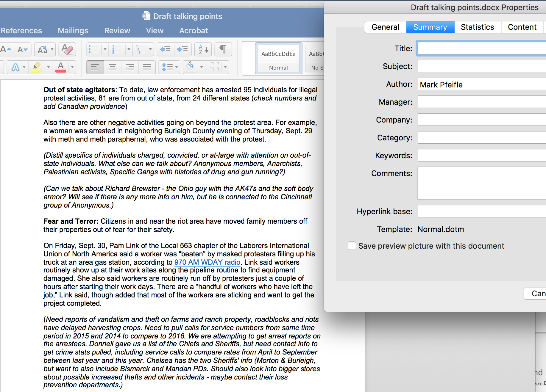Open the References ribbon tab
This screenshot has height=392, width=546.
click(x=21, y=31)
